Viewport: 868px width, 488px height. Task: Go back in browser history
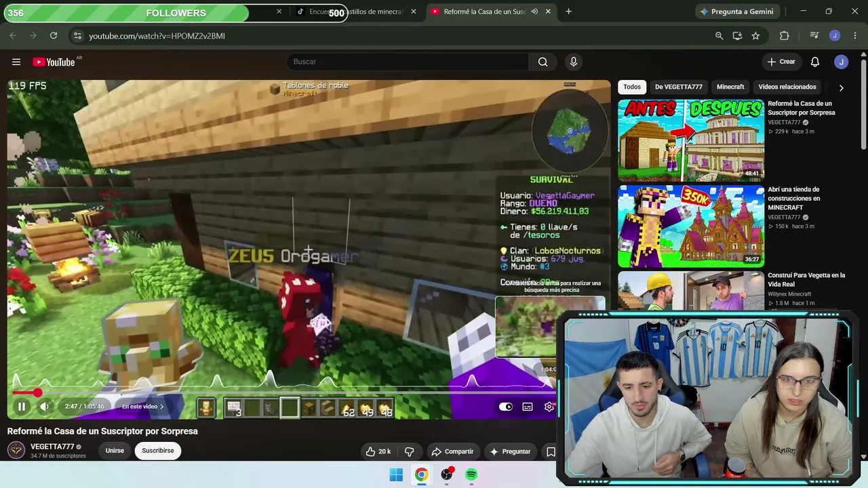click(13, 36)
